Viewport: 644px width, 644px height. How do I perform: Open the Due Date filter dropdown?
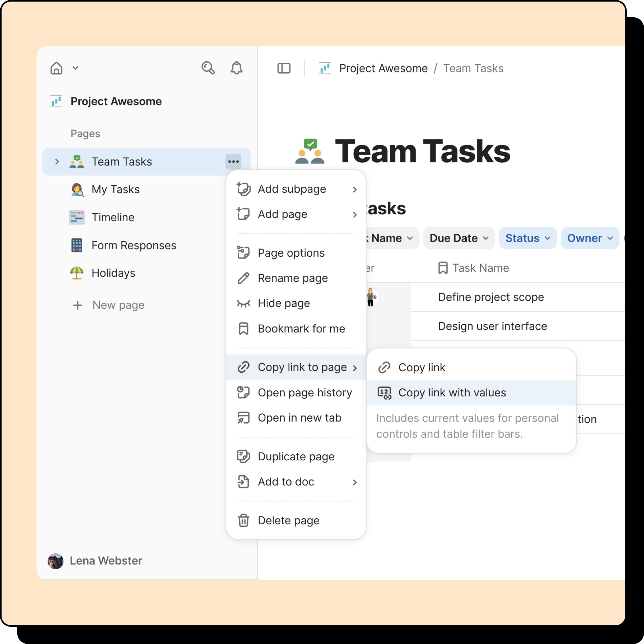tap(459, 238)
